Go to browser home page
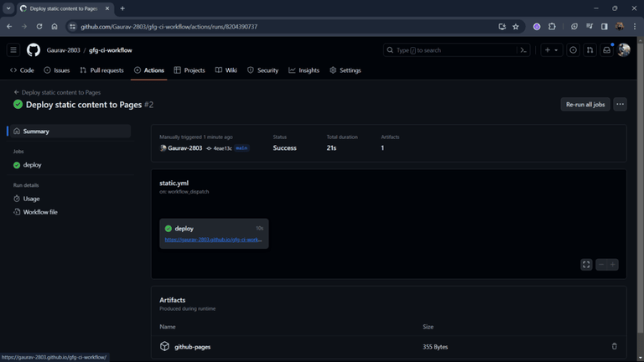This screenshot has height=362, width=644. point(55,27)
